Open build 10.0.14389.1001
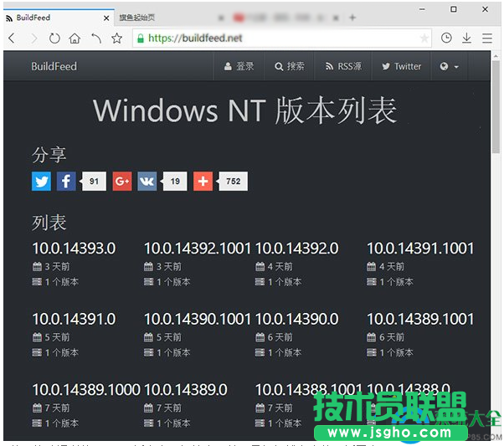Screen dimensions: 504x446 pos(420,319)
